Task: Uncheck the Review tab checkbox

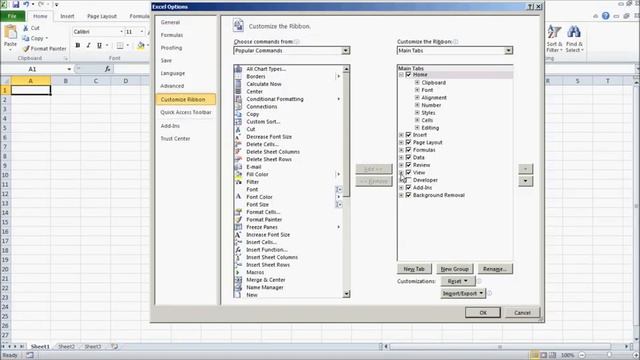Action: (x=408, y=165)
